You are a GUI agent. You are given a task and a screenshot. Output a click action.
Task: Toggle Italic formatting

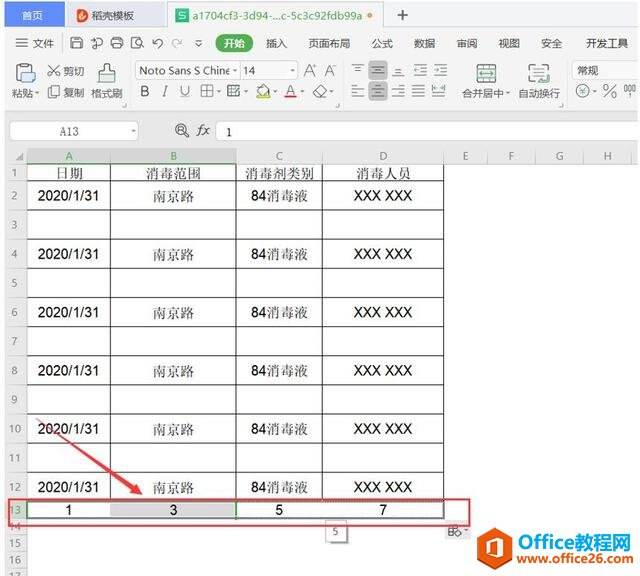164,91
